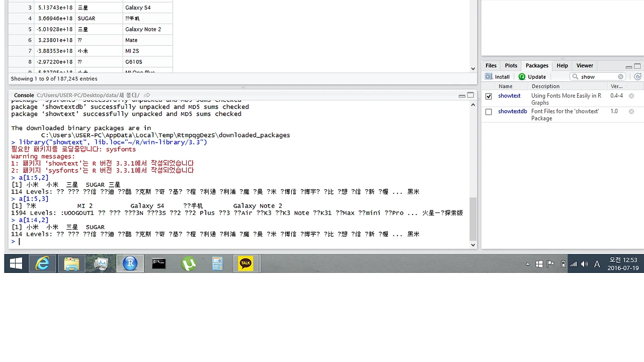The width and height of the screenshot is (644, 362).
Task: Click the Console pane title label
Action: [24, 95]
